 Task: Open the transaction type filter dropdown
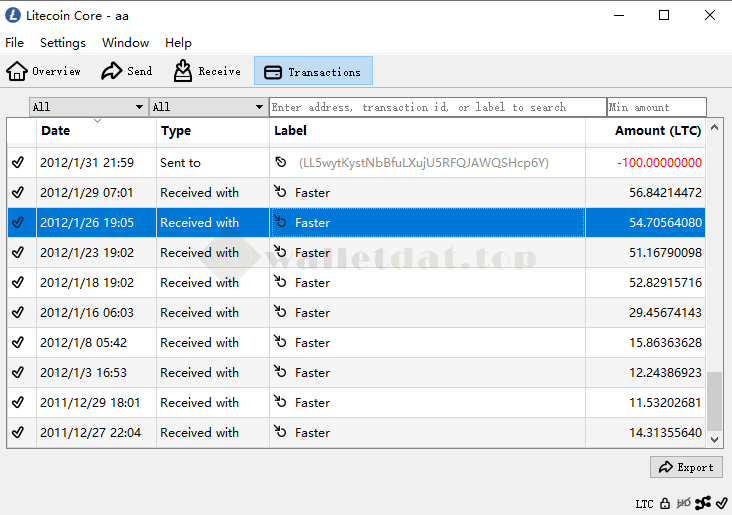coord(208,107)
